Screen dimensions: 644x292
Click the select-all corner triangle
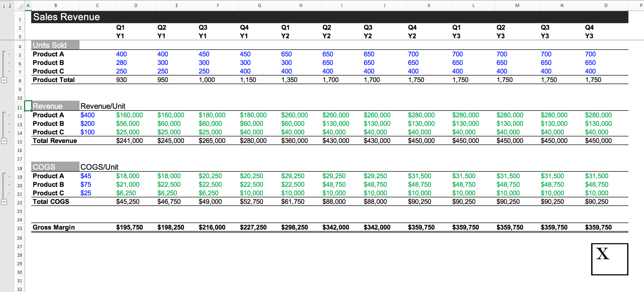[20, 6]
